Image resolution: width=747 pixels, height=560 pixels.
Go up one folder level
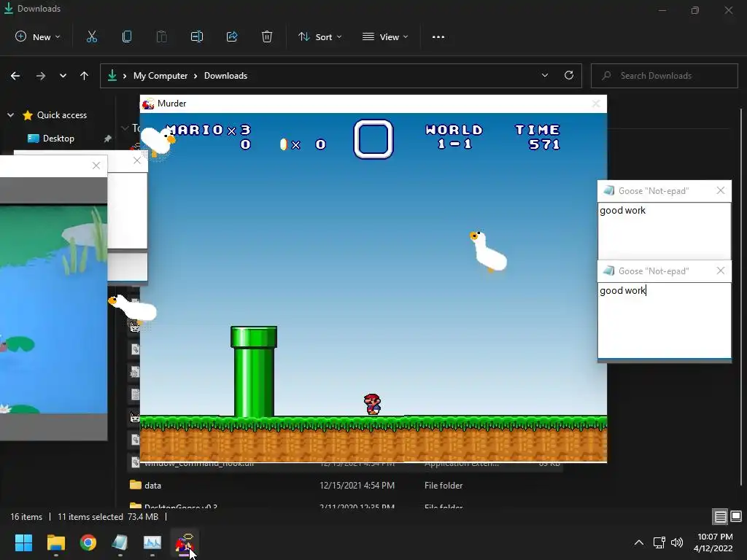point(85,76)
